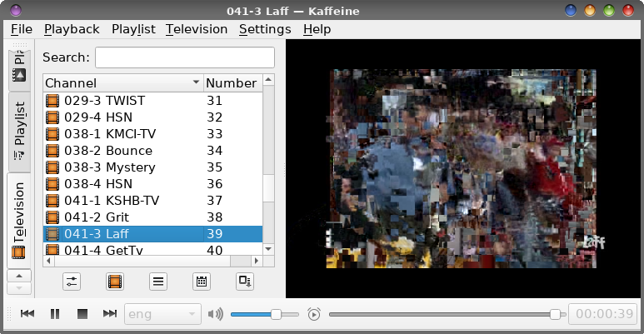Open the OSD list button with three lines
The height and width of the screenshot is (334, 644).
coord(158,282)
